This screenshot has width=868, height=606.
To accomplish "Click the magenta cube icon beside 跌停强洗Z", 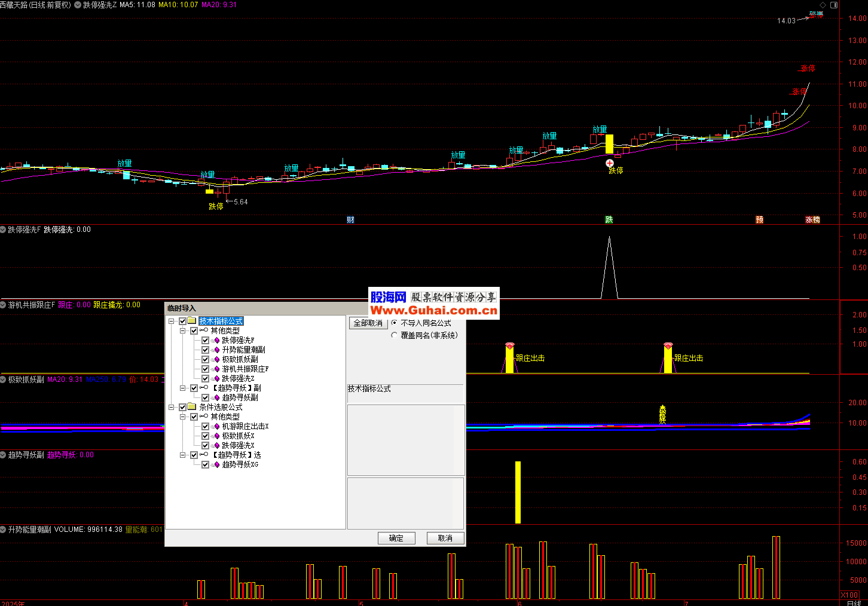I will click(216, 378).
